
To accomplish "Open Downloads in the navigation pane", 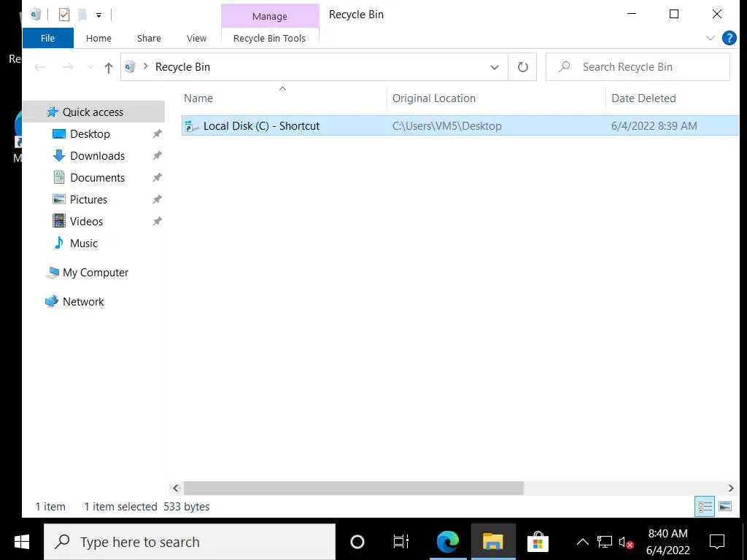I will (97, 156).
